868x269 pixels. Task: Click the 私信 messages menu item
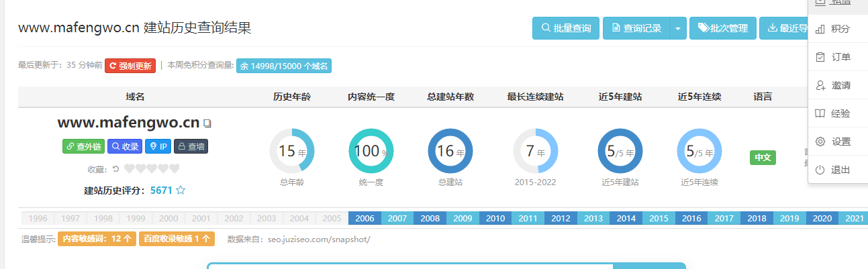[838, 5]
